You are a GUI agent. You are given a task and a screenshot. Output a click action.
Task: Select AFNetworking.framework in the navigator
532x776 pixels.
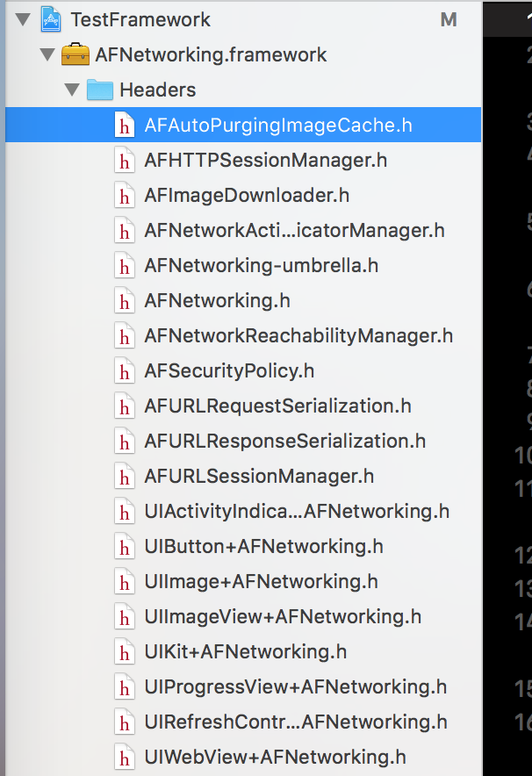click(x=243, y=54)
